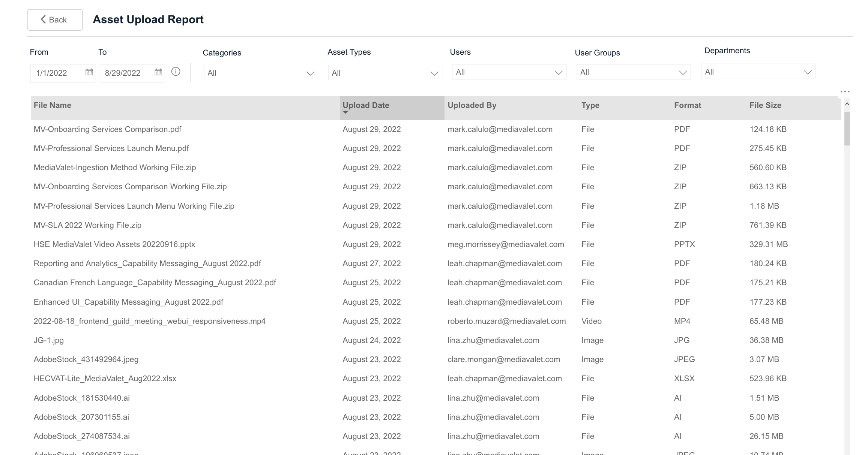
Task: Select MV-Onboarding Services Comparison.pdf row
Action: coord(436,129)
